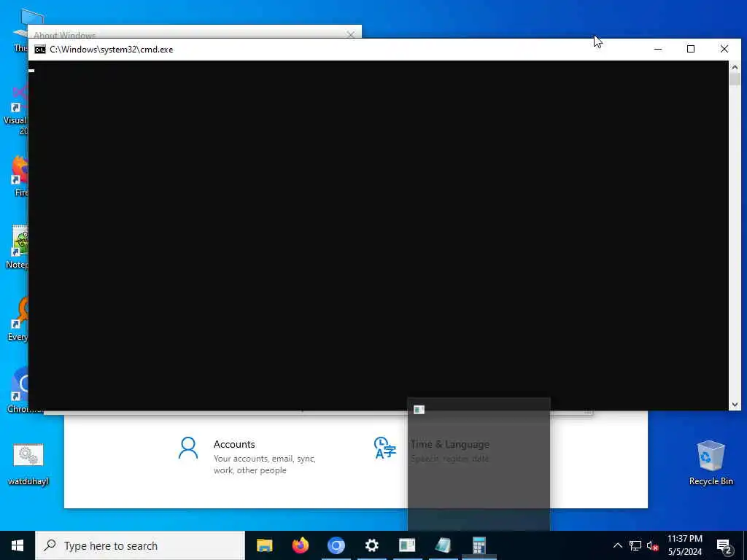This screenshot has width=747, height=560.
Task: Launch Firefox from the taskbar
Action: [x=300, y=545]
